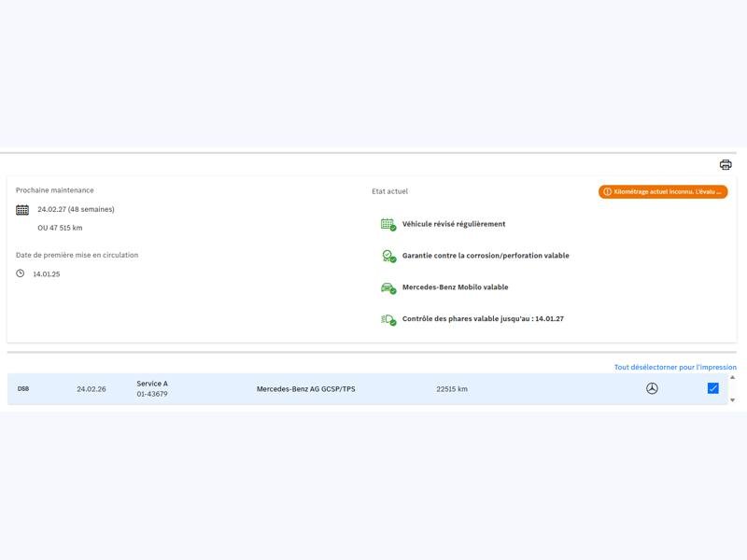Click the DSB label in service row
The image size is (747, 560).
point(23,388)
